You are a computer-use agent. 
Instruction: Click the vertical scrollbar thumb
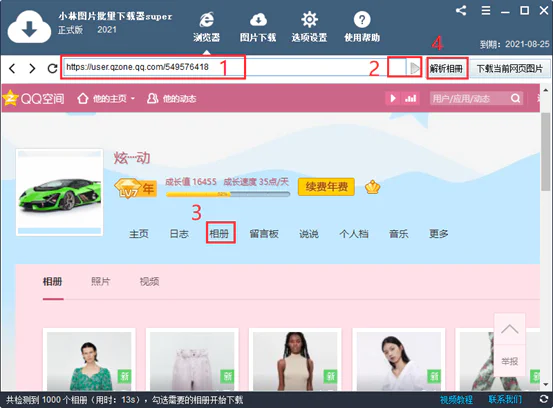coord(546,152)
